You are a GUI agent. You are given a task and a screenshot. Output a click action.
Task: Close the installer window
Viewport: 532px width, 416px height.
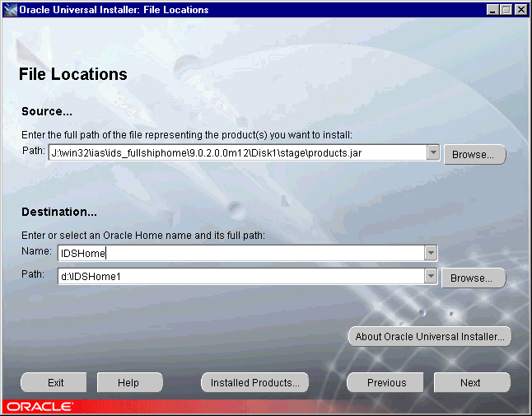pyautogui.click(x=520, y=10)
